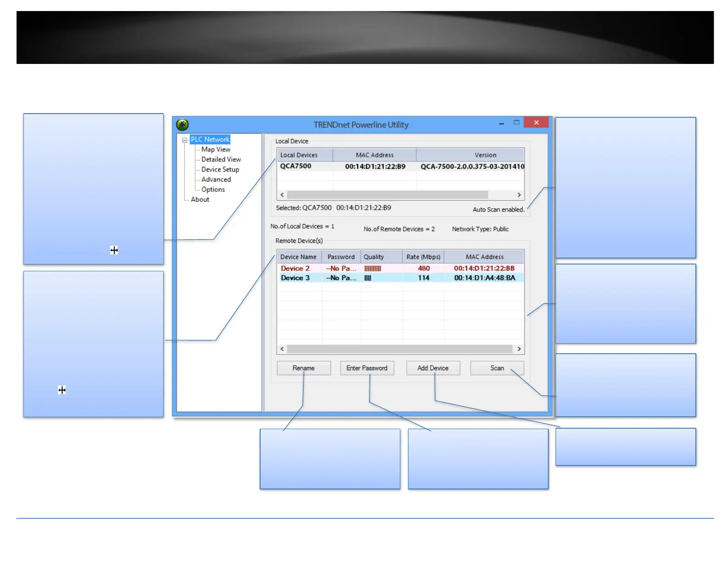Close the TRENDnet Powerline Utility window

[x=536, y=122]
